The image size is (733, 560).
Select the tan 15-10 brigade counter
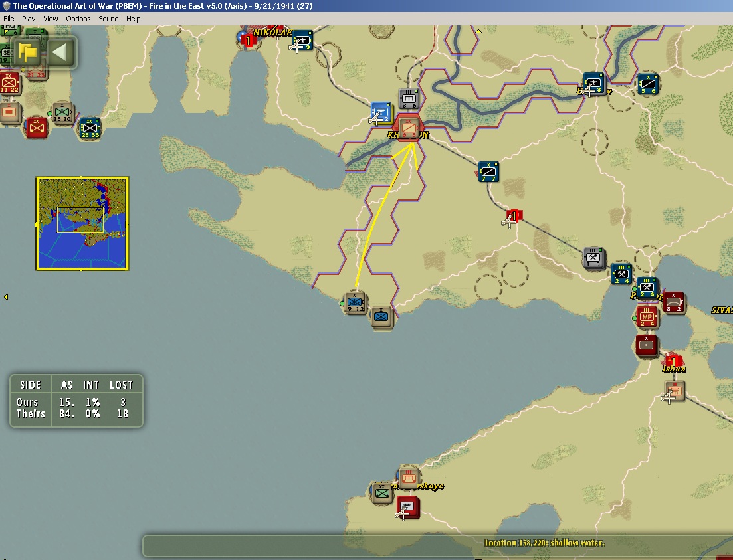pyautogui.click(x=62, y=113)
